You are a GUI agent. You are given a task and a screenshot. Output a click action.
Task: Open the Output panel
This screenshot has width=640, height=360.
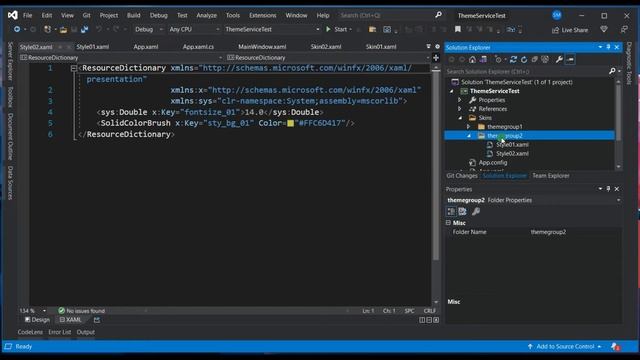coord(86,332)
